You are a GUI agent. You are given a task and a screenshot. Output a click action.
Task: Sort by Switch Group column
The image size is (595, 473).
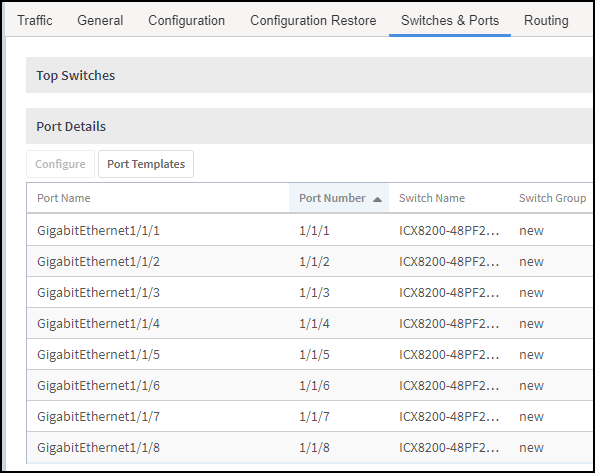click(x=552, y=198)
